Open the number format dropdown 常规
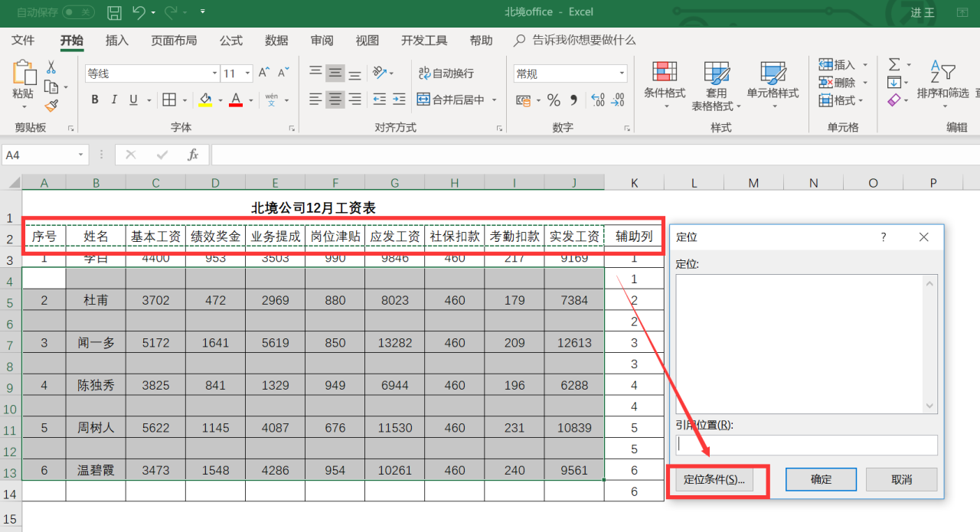The height and width of the screenshot is (532, 980). [x=622, y=73]
